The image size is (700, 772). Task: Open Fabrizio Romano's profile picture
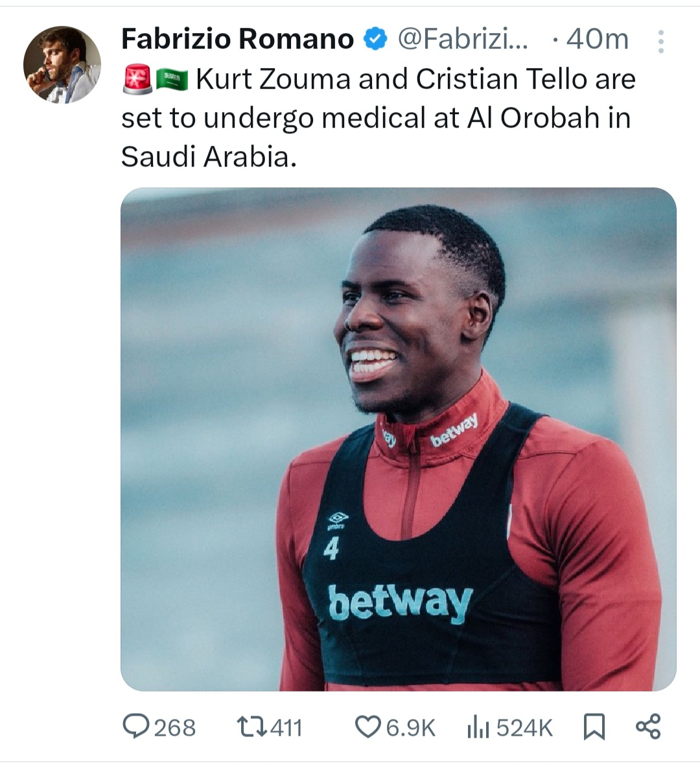(x=62, y=65)
